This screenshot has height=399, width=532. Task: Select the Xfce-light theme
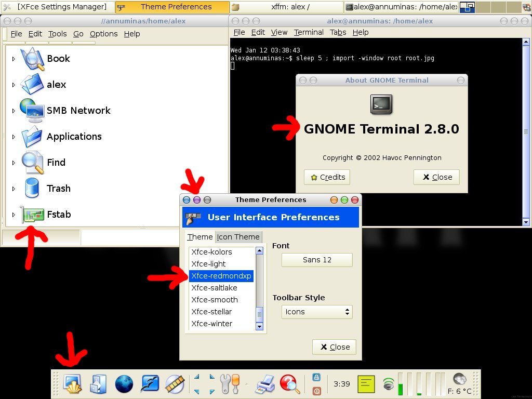pyautogui.click(x=221, y=264)
